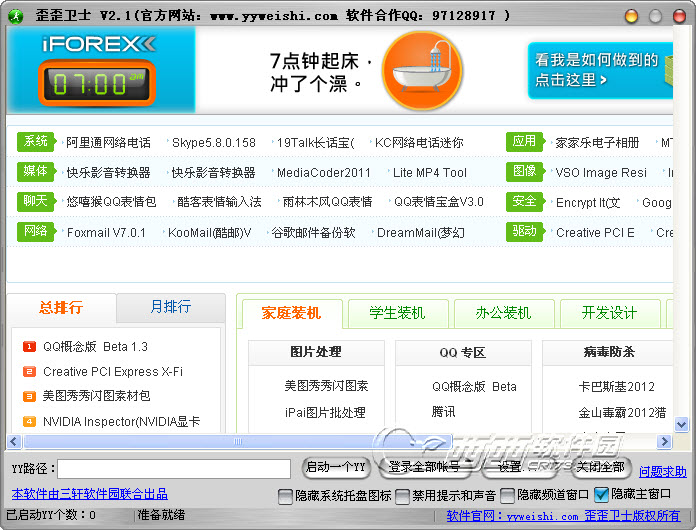Viewport: 696px width, 530px height.
Task: Enable 隐藏频道窗口 checkbox
Action: click(x=507, y=495)
